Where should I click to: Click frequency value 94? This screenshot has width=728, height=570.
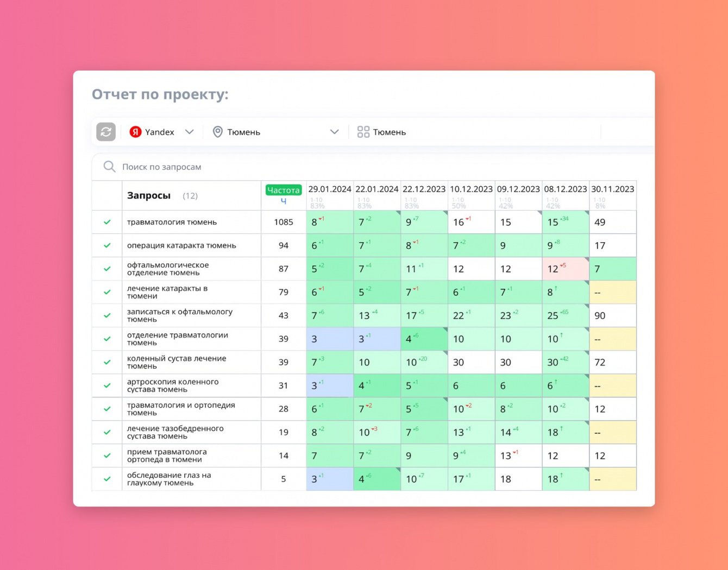pos(284,245)
